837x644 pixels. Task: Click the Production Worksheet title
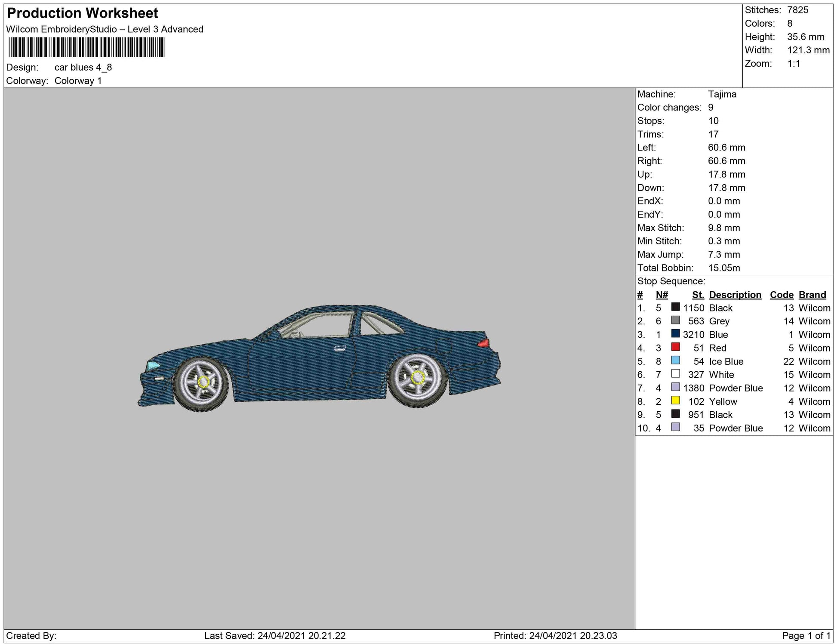pyautogui.click(x=83, y=13)
